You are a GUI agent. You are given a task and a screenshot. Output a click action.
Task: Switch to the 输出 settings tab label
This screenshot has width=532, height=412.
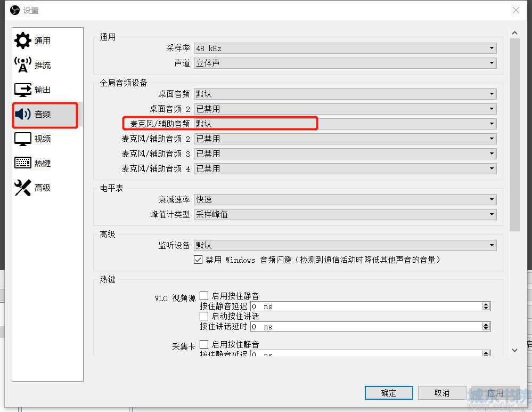[43, 90]
